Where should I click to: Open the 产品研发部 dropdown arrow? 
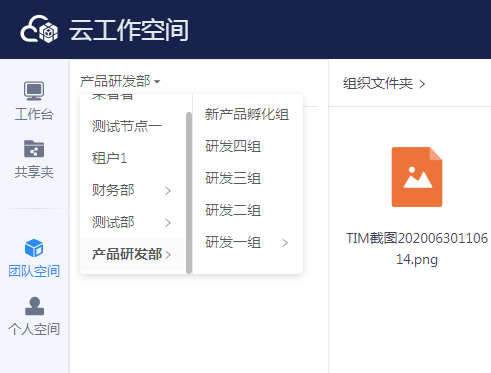(157, 82)
